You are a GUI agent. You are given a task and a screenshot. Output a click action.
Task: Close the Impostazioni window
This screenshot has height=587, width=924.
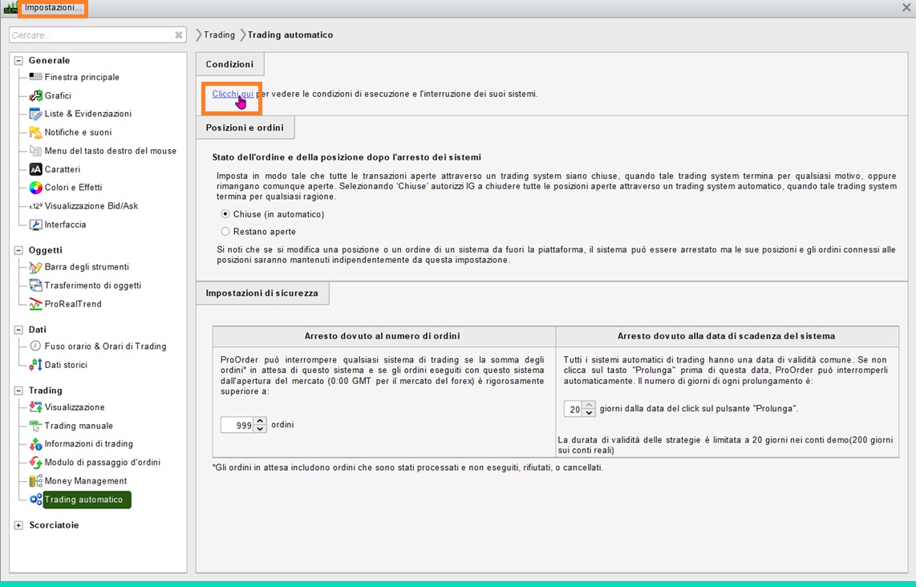click(x=906, y=8)
